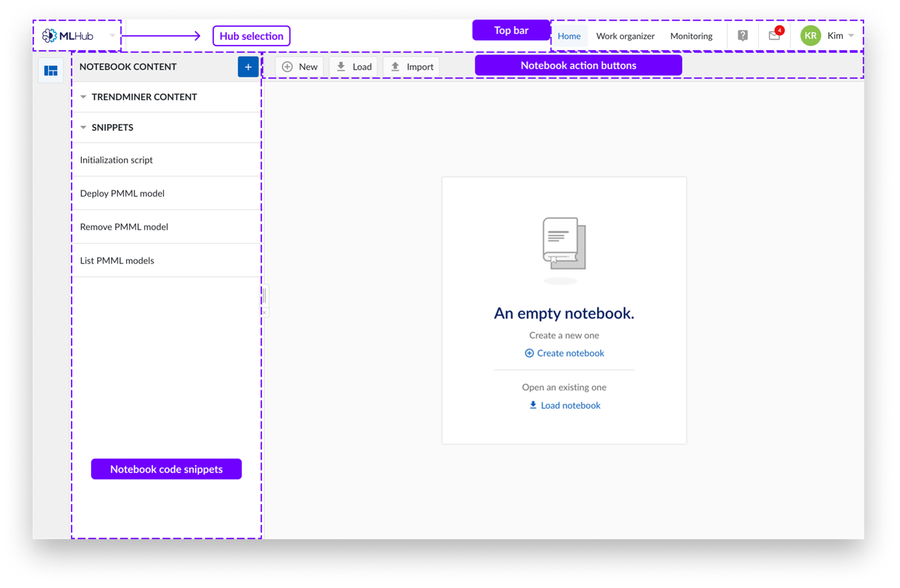
Task: Toggle the notebook content panel icon
Action: point(51,70)
